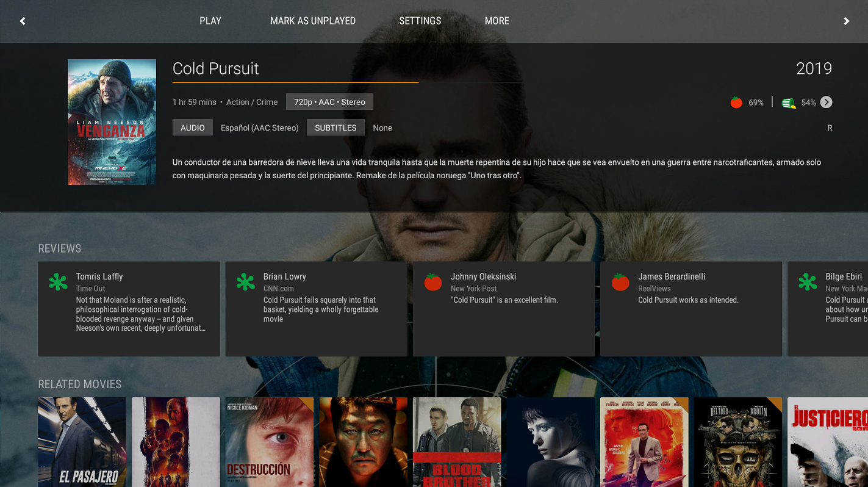Screen dimensions: 868x487
Task: Click the Reviews section heading
Action: (x=60, y=248)
